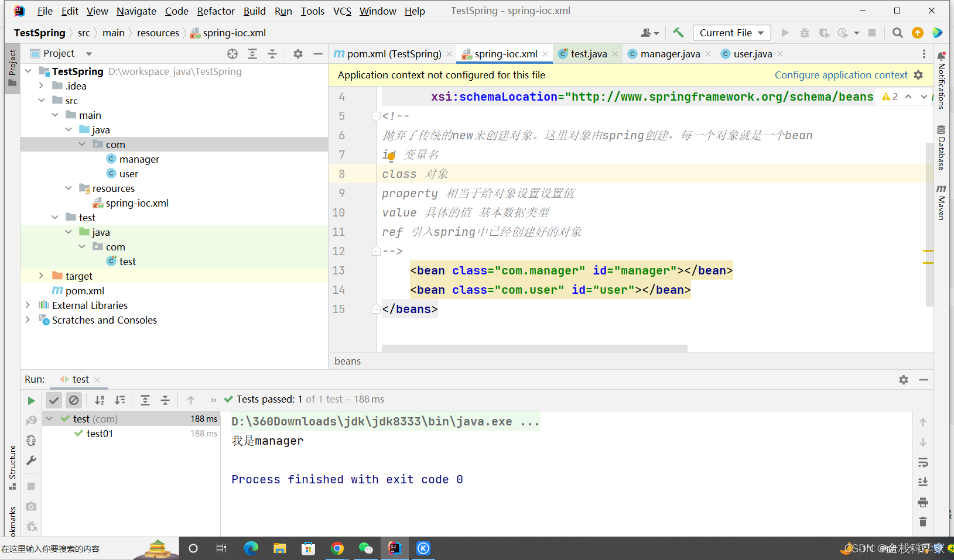This screenshot has height=560, width=954.
Task: Switch to the manager.java tab
Action: click(x=669, y=53)
